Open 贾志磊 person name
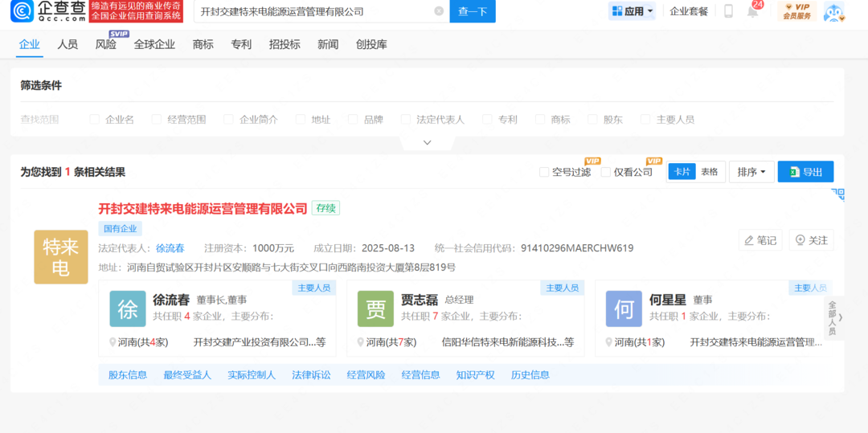Image resolution: width=868 pixels, height=433 pixels. [419, 300]
